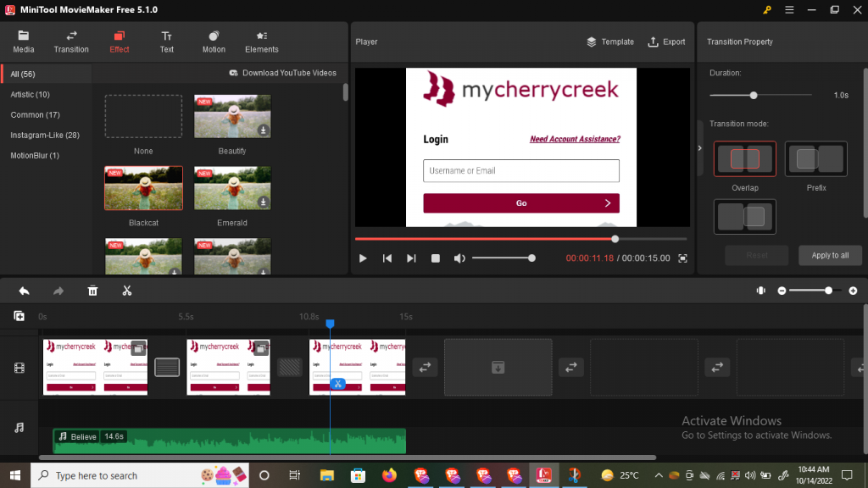Choose the Beautify effect thumbnail
The width and height of the screenshot is (868, 488).
coord(232,116)
